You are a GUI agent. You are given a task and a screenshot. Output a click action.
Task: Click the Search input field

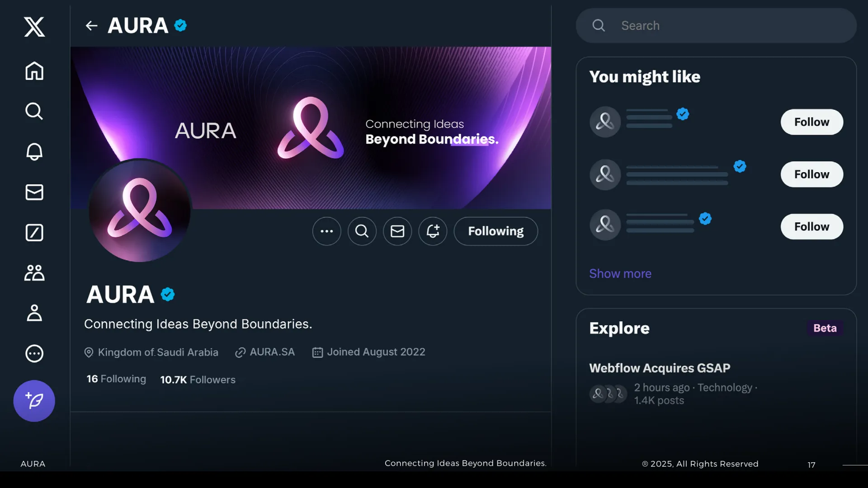[716, 26]
